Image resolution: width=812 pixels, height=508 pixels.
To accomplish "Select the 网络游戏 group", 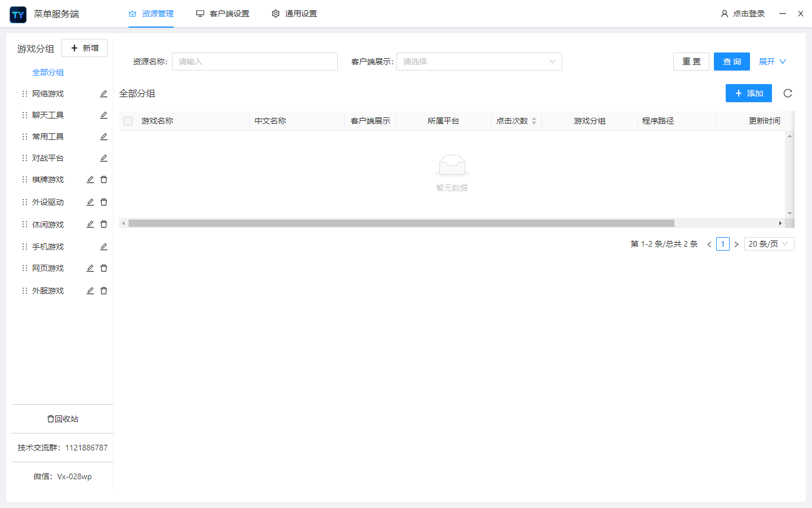I will 48,94.
